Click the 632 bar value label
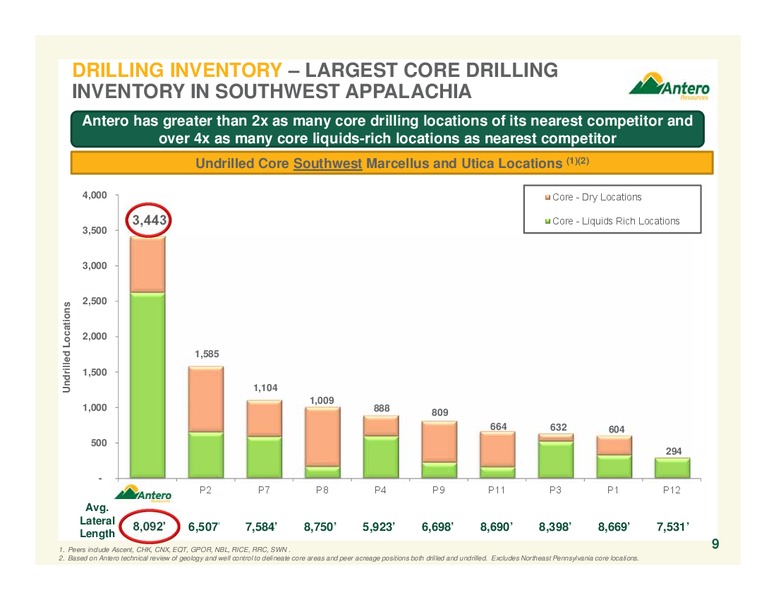Image resolution: width=776 pixels, height=600 pixels. (x=558, y=427)
